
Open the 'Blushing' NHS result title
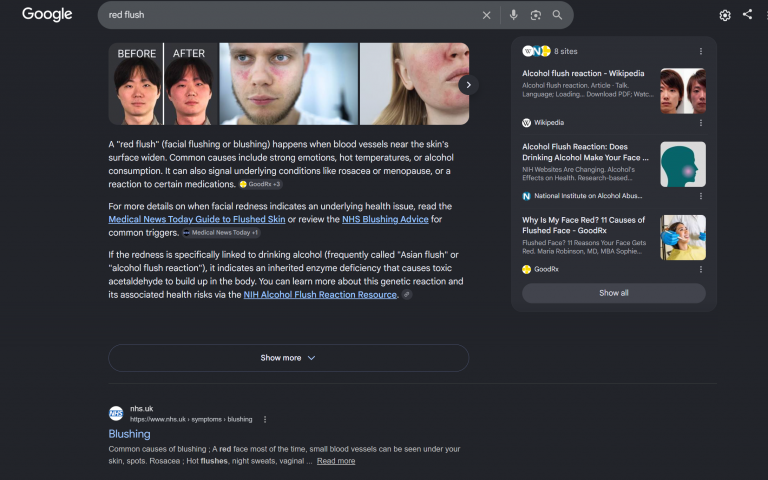pyautogui.click(x=129, y=434)
